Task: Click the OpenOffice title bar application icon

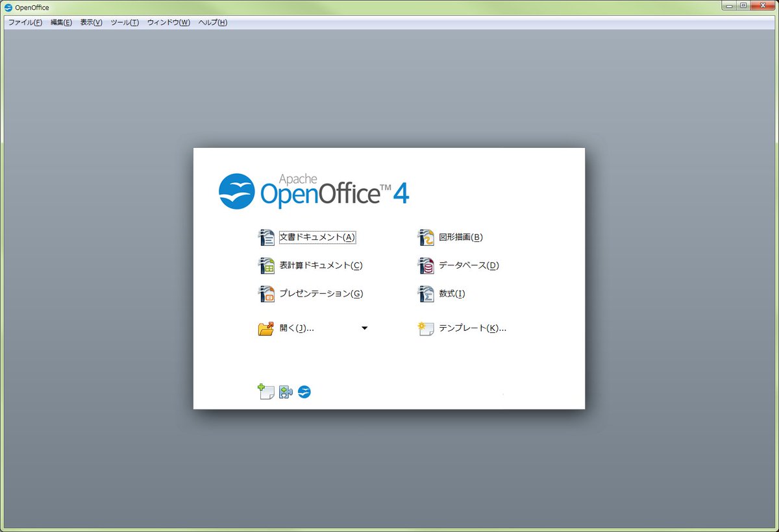Action: pos(8,7)
